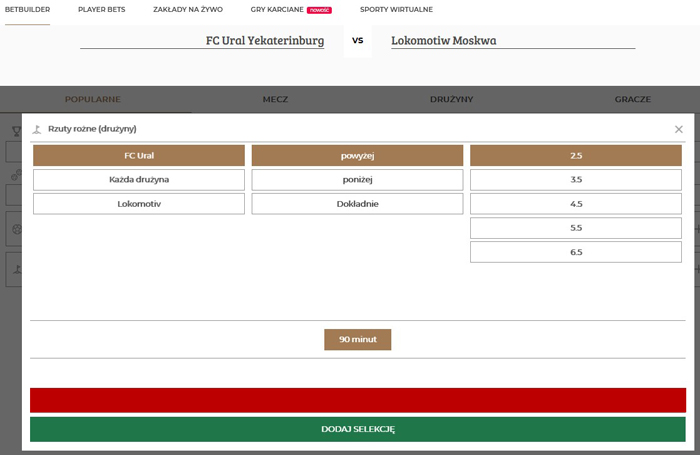Click the football icon in left sidebar
Viewport: 700px width, 455px height.
17,230
